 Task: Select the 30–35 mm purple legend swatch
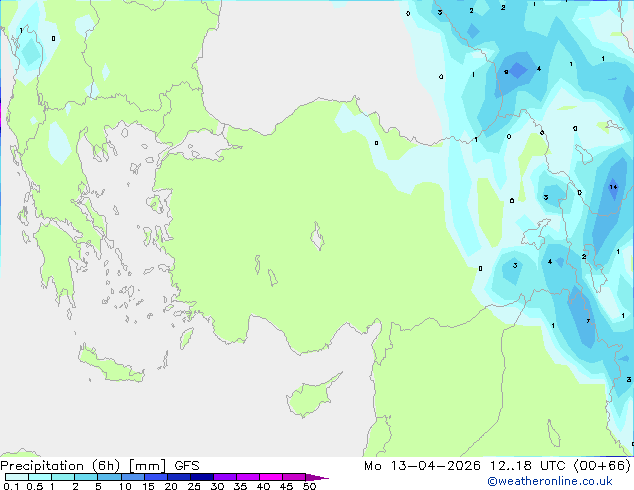point(225,477)
